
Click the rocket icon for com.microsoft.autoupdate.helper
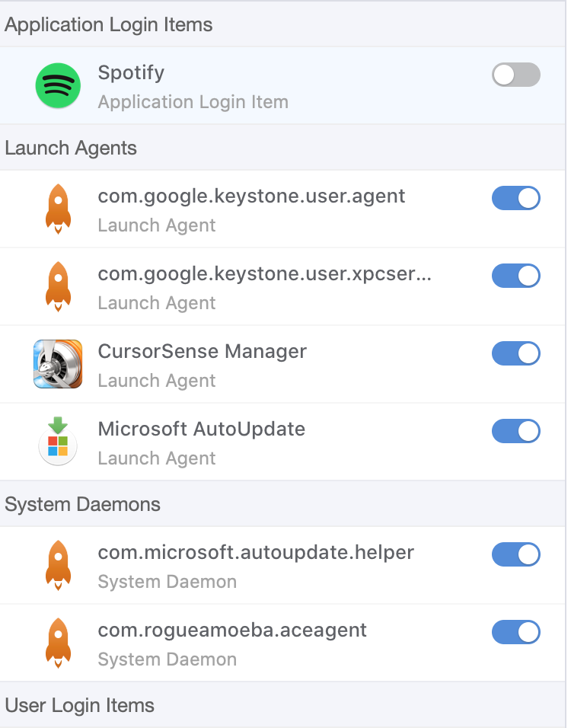pyautogui.click(x=58, y=565)
